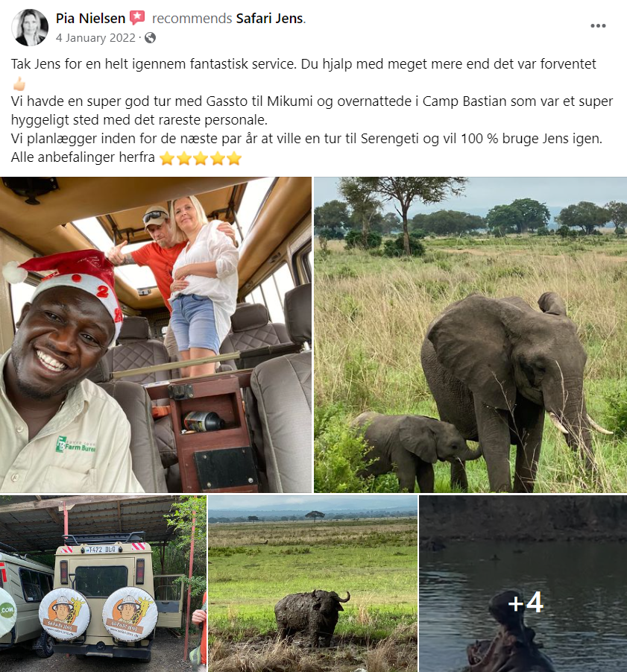Open the safari jeep rear photo

[x=103, y=583]
